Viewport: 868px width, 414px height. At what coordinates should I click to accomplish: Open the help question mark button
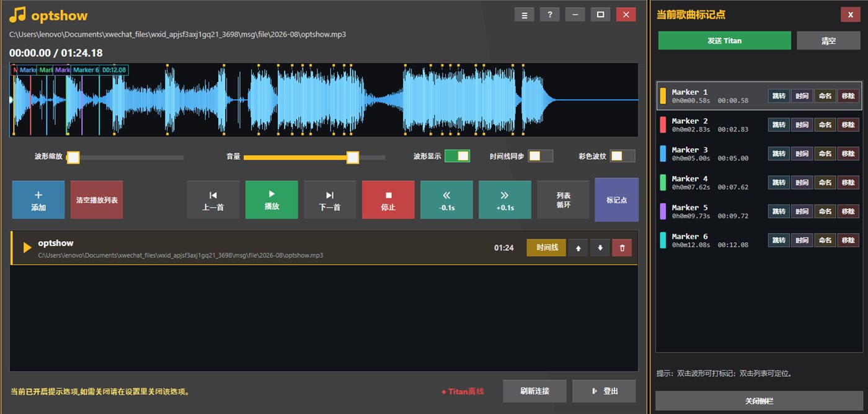550,14
